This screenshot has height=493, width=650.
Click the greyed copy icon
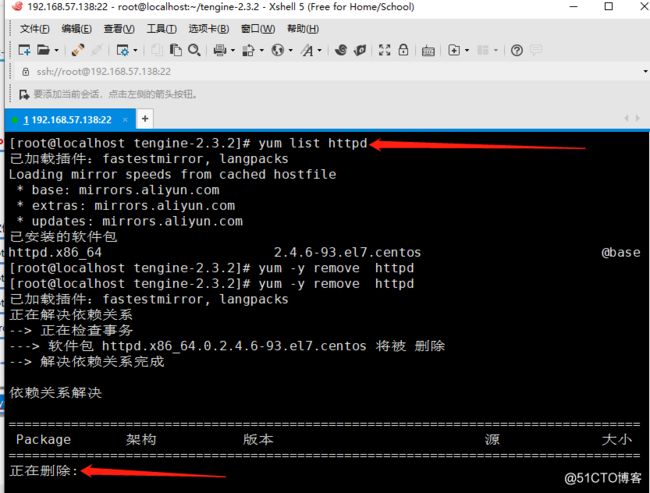coord(157,50)
